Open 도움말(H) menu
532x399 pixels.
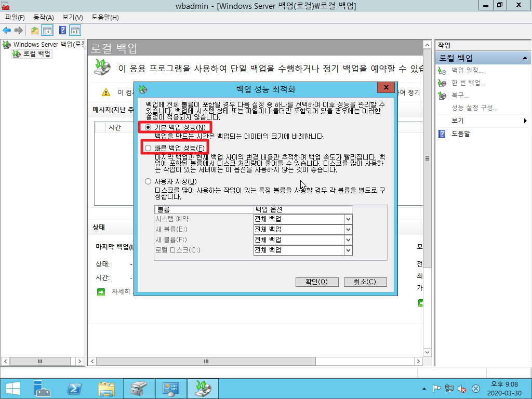(105, 17)
